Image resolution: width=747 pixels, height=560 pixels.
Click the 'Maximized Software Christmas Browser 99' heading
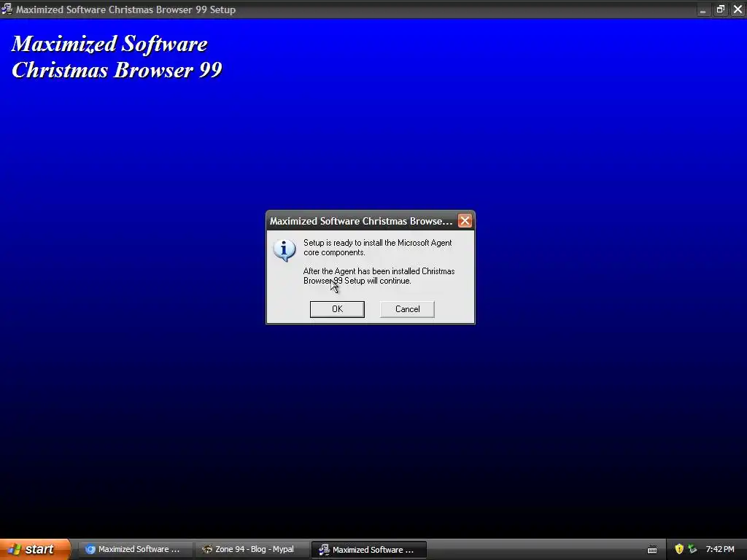tap(117, 57)
